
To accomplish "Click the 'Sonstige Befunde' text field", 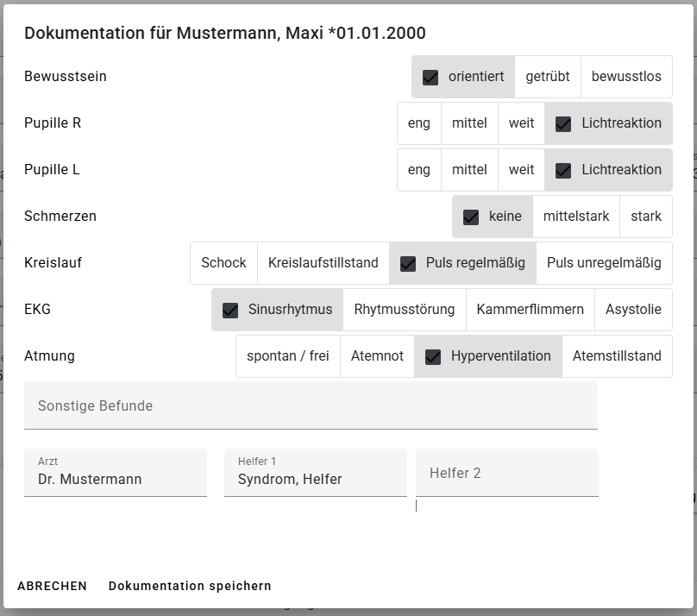I will 311,406.
